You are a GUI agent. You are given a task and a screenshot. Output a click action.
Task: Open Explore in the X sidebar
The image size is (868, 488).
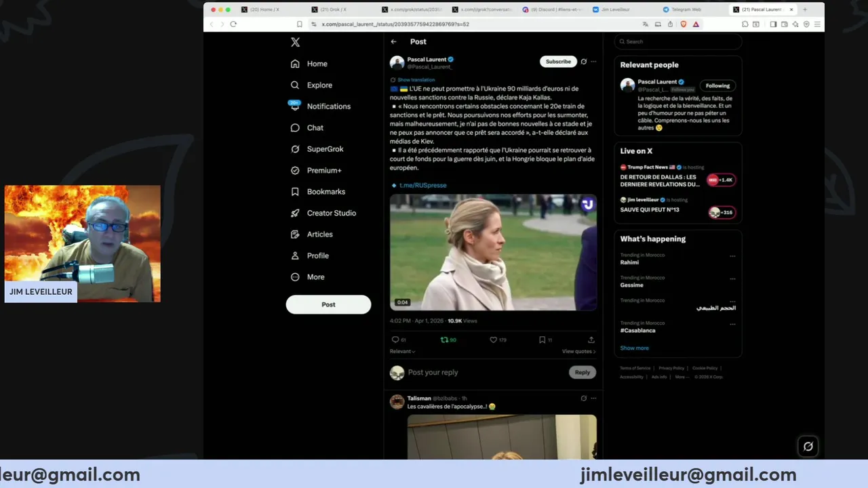[311, 85]
